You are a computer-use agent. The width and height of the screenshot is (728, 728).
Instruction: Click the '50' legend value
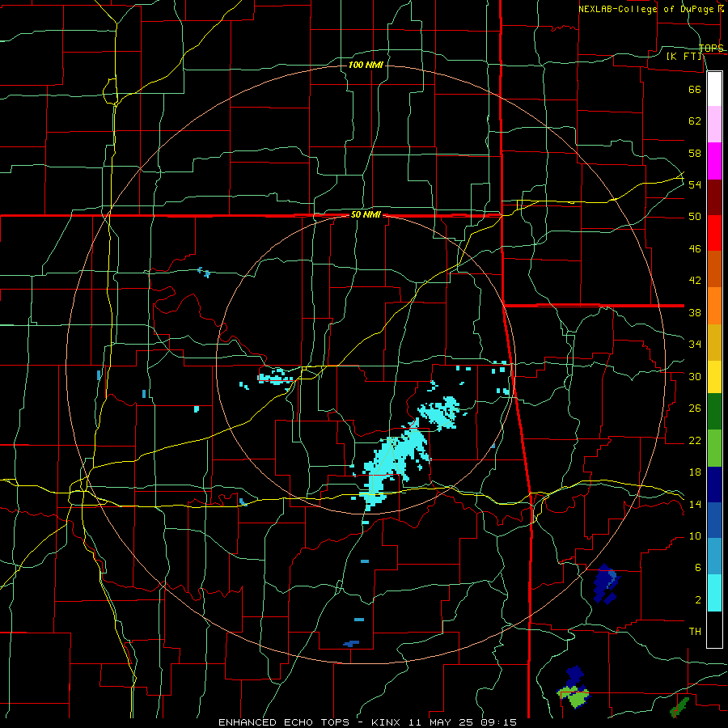(695, 217)
